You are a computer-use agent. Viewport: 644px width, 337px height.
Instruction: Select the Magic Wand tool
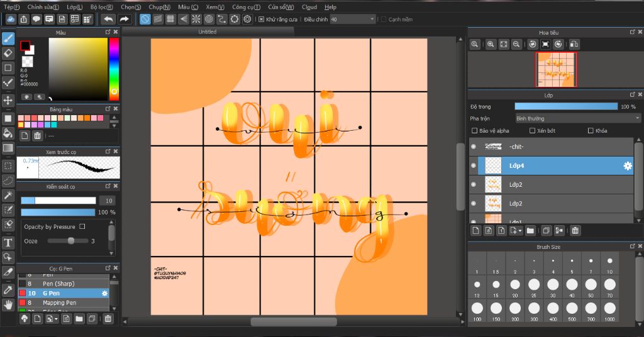[x=8, y=196]
